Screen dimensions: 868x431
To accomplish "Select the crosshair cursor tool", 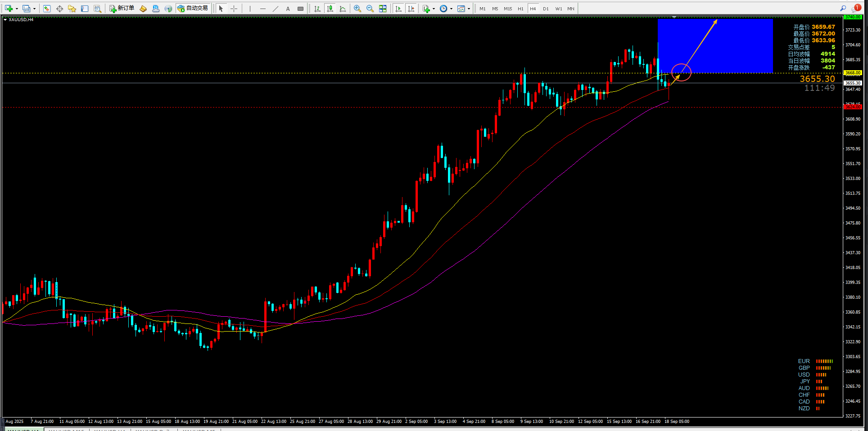I will (234, 9).
